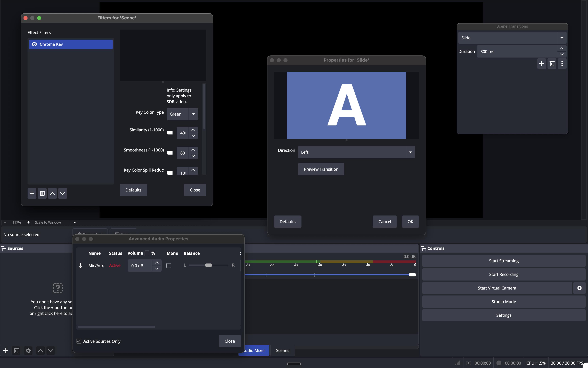588x368 pixels.
Task: Click the Slide transition preview thumbnail
Action: 346,105
